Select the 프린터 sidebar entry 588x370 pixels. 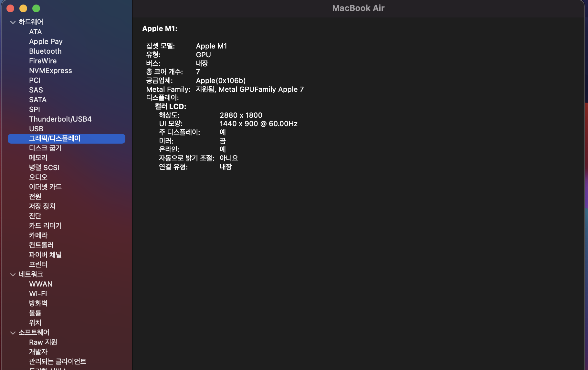coord(38,265)
